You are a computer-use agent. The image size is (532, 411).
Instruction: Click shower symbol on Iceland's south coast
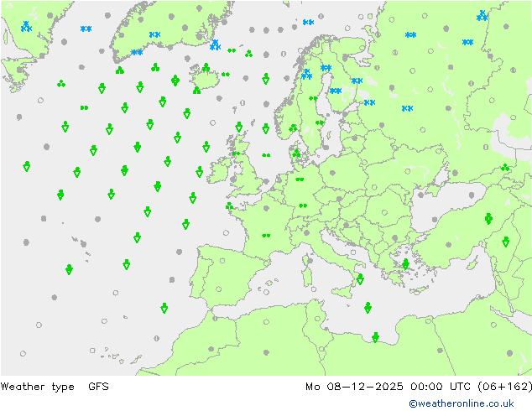coord(196,91)
